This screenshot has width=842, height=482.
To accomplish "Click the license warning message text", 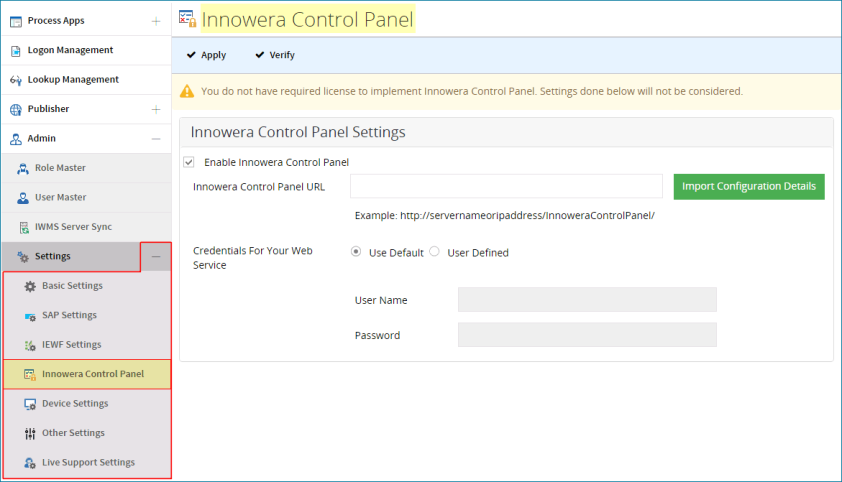I will [x=472, y=91].
